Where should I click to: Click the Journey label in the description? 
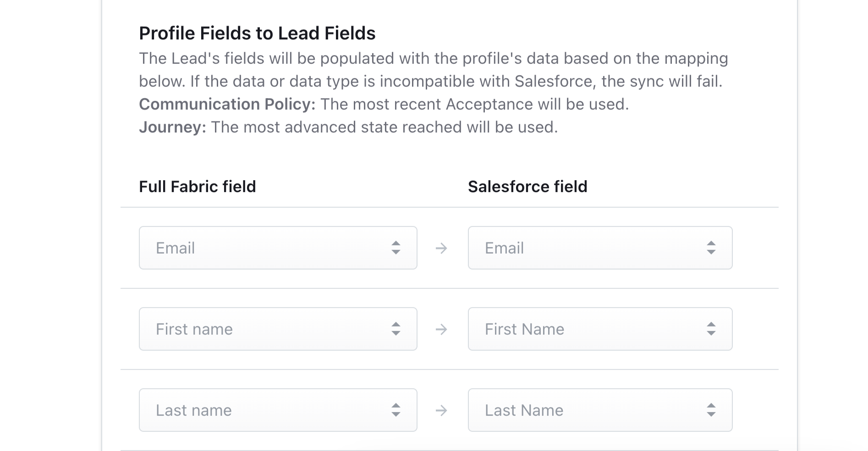point(172,127)
